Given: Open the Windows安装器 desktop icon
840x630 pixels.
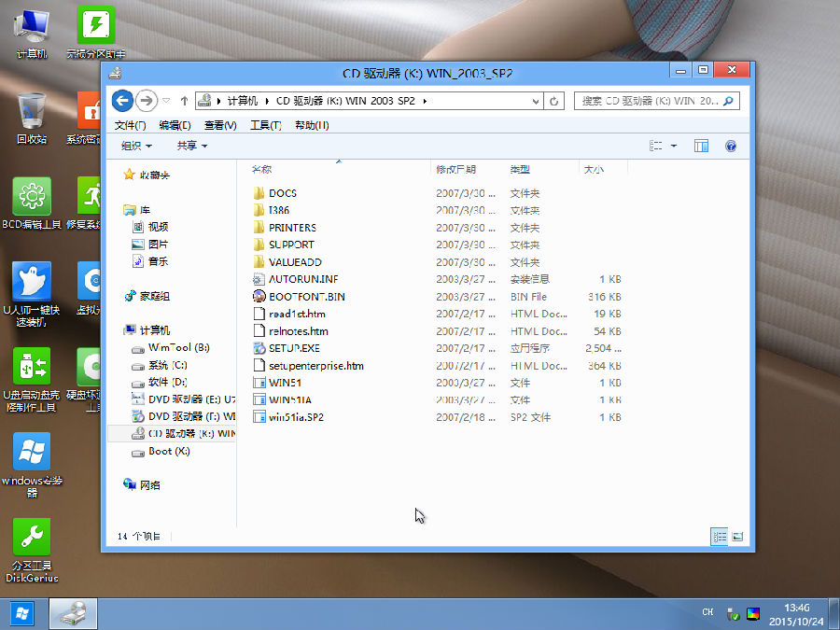Looking at the screenshot, I should click(32, 465).
